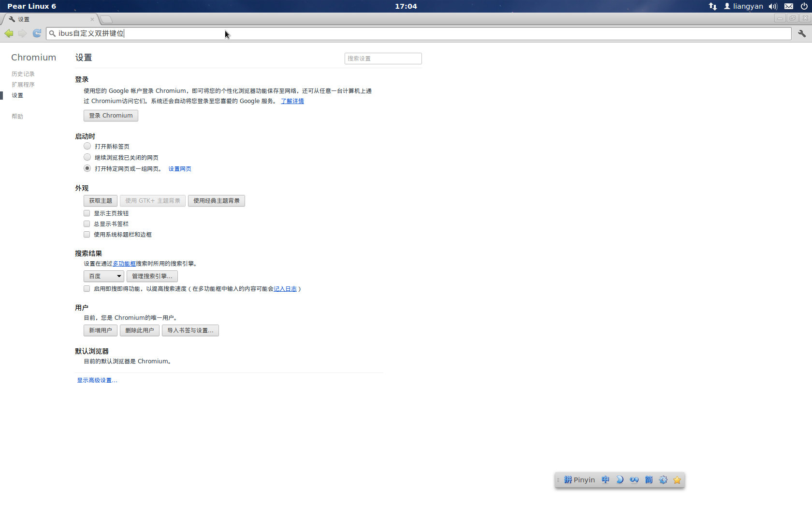
Task: Expand 显示高级设置... link
Action: coord(97,380)
